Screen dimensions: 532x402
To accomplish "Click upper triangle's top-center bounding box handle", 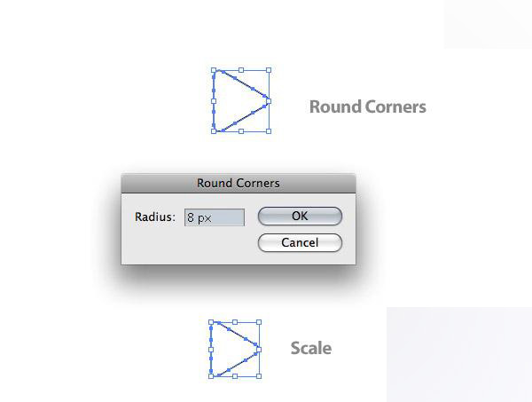I will point(241,70).
